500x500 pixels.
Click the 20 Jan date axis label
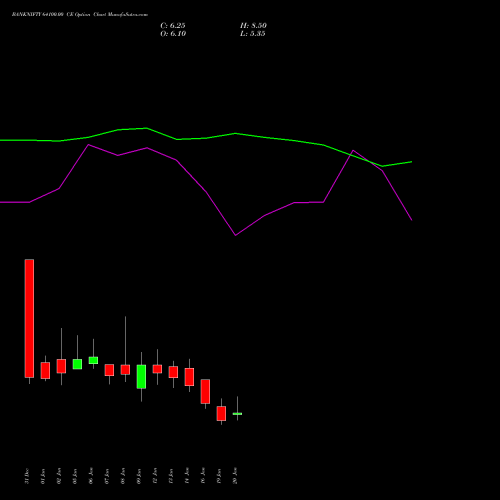(235, 476)
